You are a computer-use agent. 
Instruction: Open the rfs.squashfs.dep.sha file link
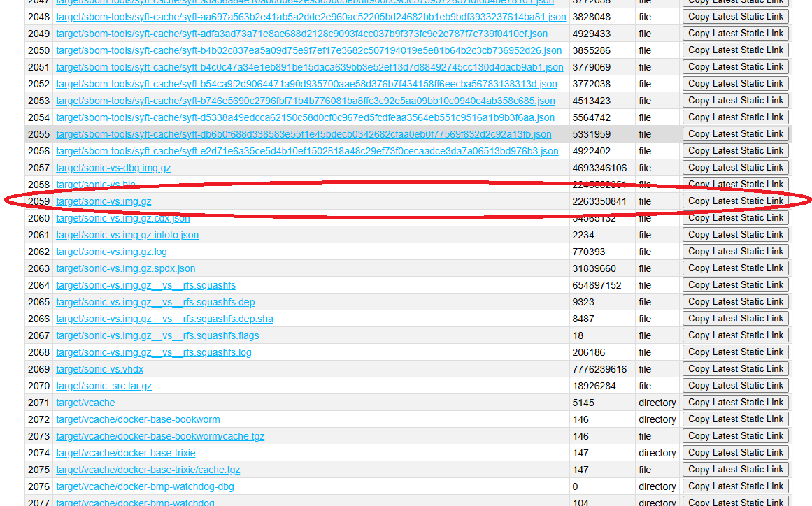tap(164, 319)
